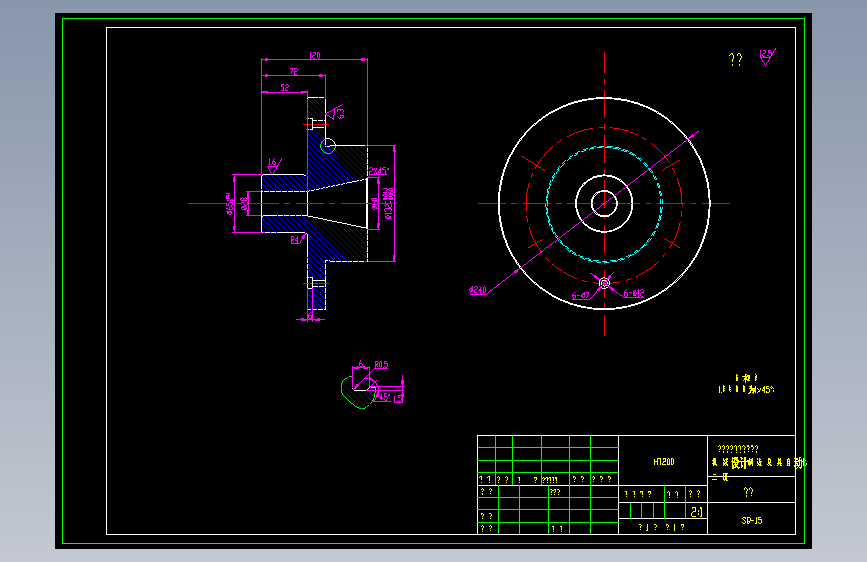Image resolution: width=867 pixels, height=562 pixels.
Task: Click the cyan dashed circle in front view
Action: point(604,204)
